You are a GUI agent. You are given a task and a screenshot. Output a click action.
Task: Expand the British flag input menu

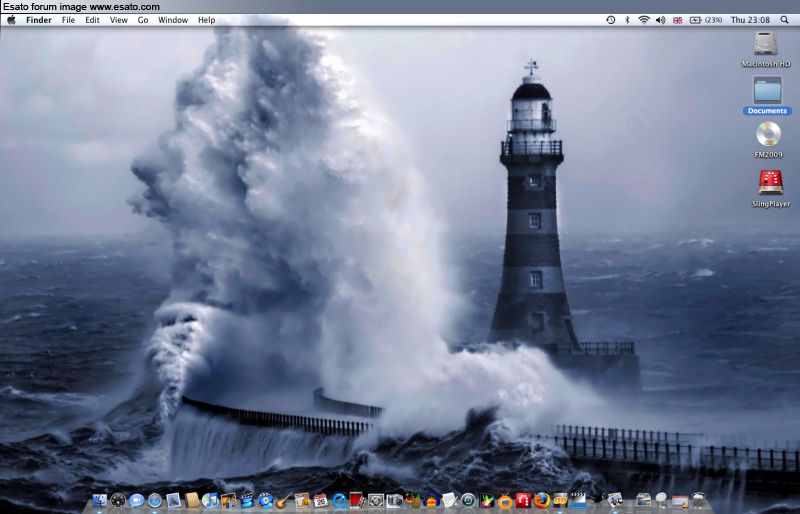point(677,20)
